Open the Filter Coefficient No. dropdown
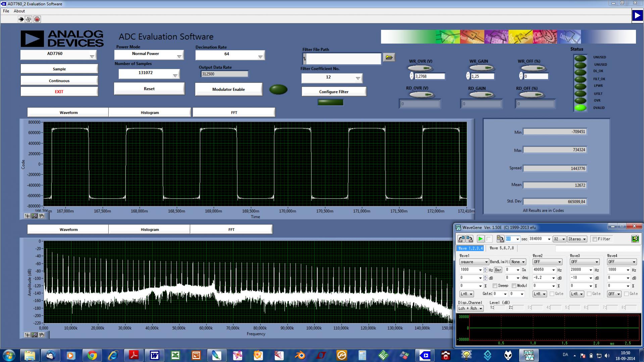Viewport: 644px width, 362px height. pos(332,78)
